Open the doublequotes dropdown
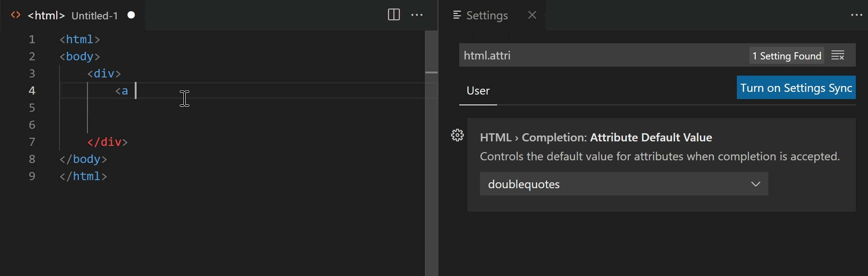The height and width of the screenshot is (276, 868). [x=624, y=184]
